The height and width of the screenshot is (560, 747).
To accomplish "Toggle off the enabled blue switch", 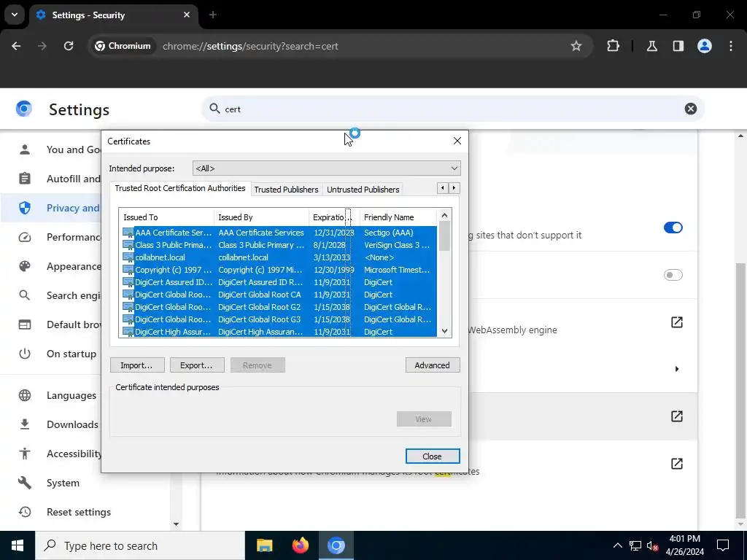I will click(673, 227).
